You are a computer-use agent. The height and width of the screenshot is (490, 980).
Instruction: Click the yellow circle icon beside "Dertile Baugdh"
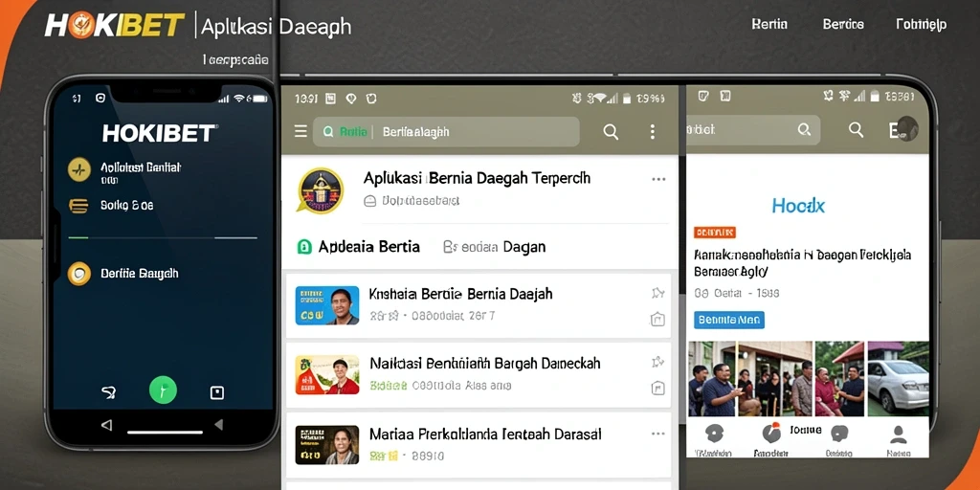coord(79,274)
